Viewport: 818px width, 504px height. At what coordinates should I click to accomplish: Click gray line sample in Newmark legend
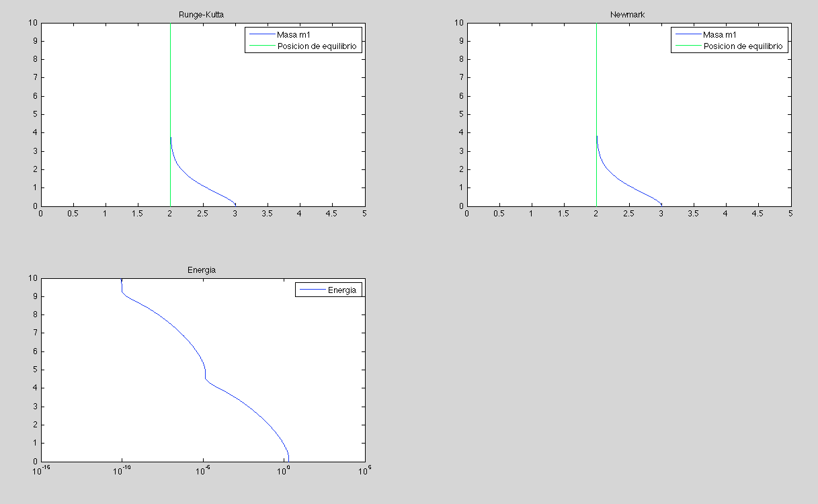(x=687, y=46)
